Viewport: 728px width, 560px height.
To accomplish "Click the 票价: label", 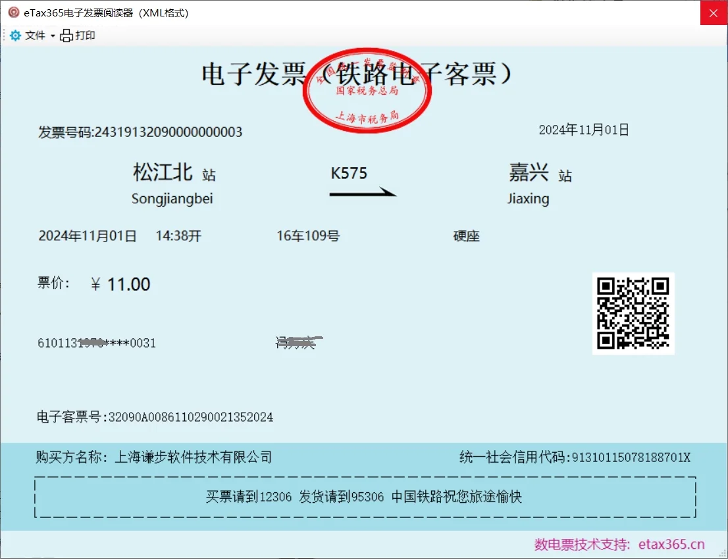I will 53,283.
